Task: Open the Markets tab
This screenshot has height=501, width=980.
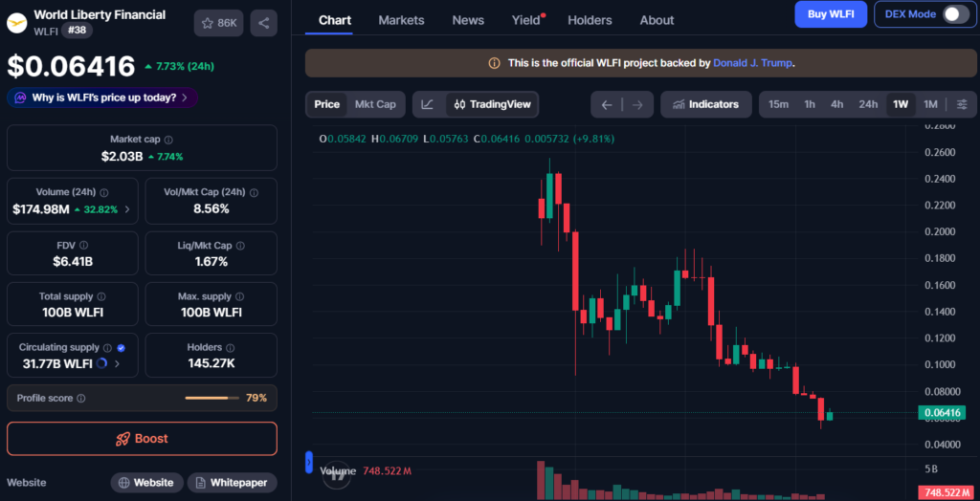Action: (x=401, y=20)
